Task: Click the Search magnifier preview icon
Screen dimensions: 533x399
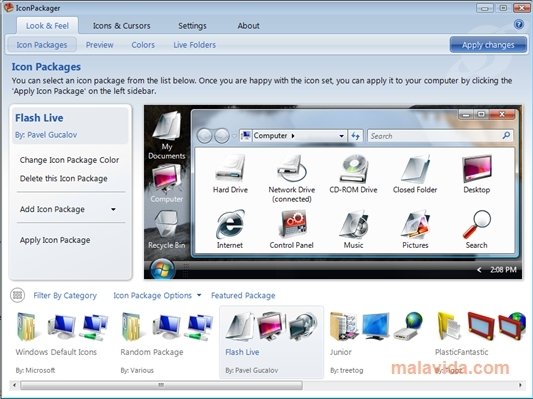Action: point(477,224)
